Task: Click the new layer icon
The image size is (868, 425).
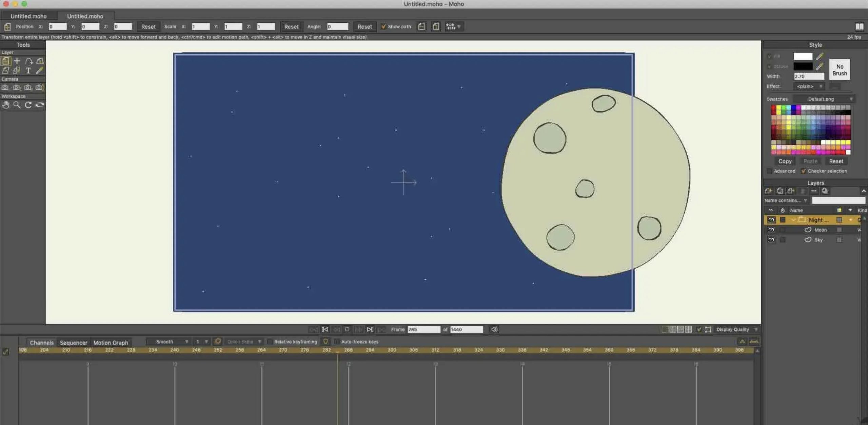Action: click(768, 191)
